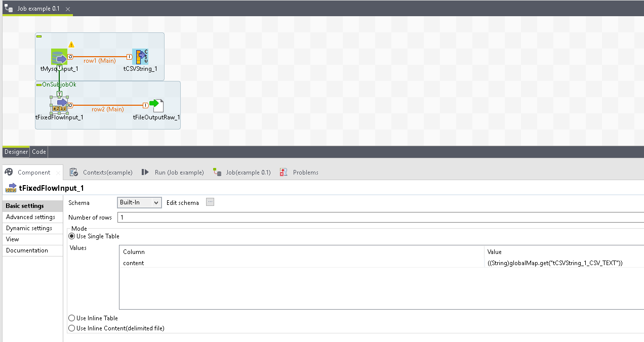Click the Edit schema ellipsis button
This screenshot has width=644, height=342.
click(210, 202)
